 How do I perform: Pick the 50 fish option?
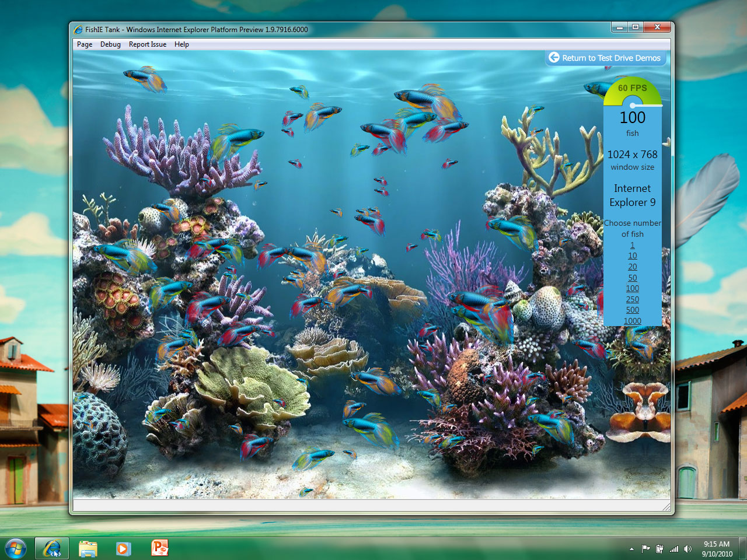[633, 278]
